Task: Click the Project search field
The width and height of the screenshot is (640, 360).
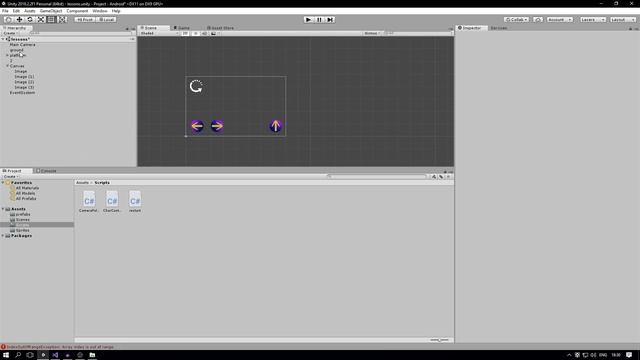Action: point(376,176)
